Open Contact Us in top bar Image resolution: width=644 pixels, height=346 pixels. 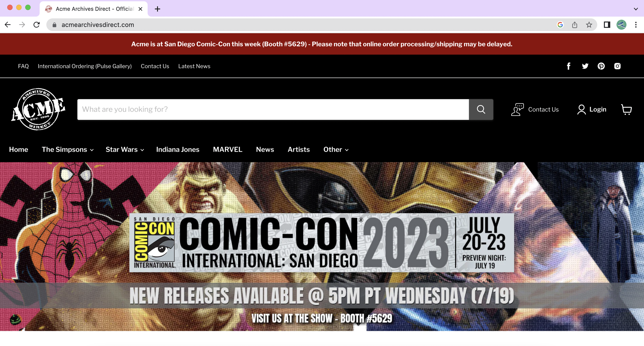point(155,66)
